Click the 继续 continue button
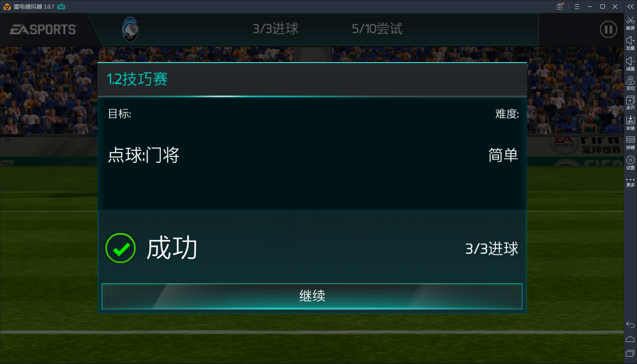 (x=312, y=296)
